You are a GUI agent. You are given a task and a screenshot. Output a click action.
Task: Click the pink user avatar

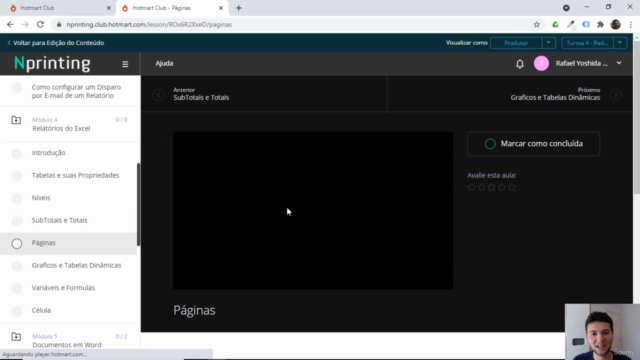[541, 63]
